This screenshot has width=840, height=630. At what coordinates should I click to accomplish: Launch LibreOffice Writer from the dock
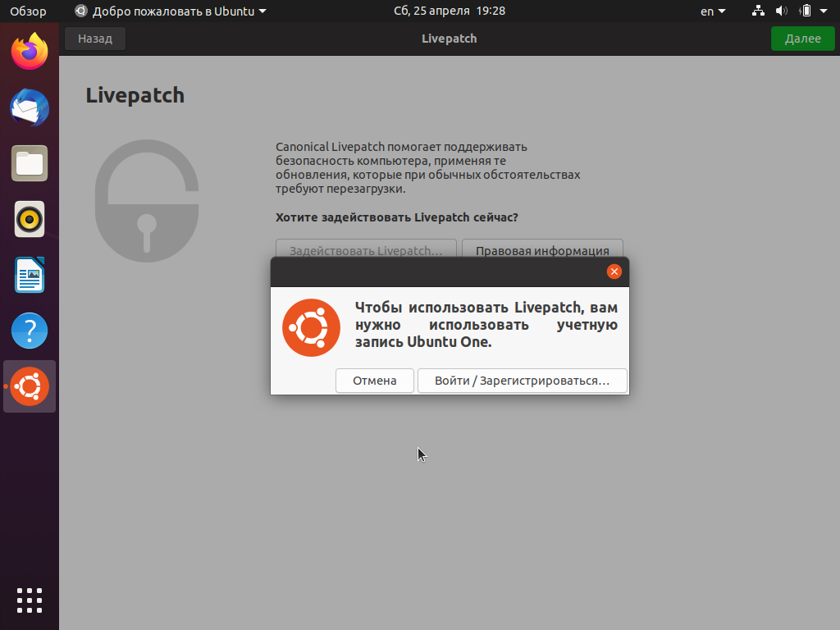pos(30,275)
